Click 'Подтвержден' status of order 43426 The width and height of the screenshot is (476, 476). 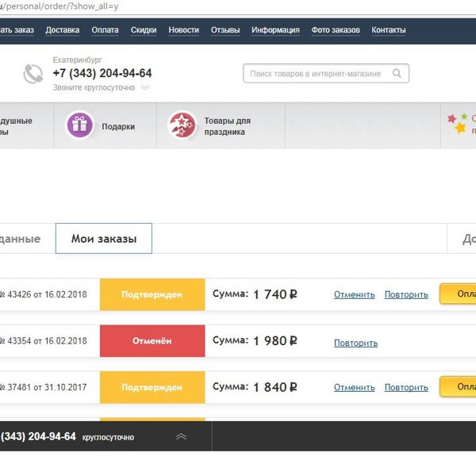(152, 294)
